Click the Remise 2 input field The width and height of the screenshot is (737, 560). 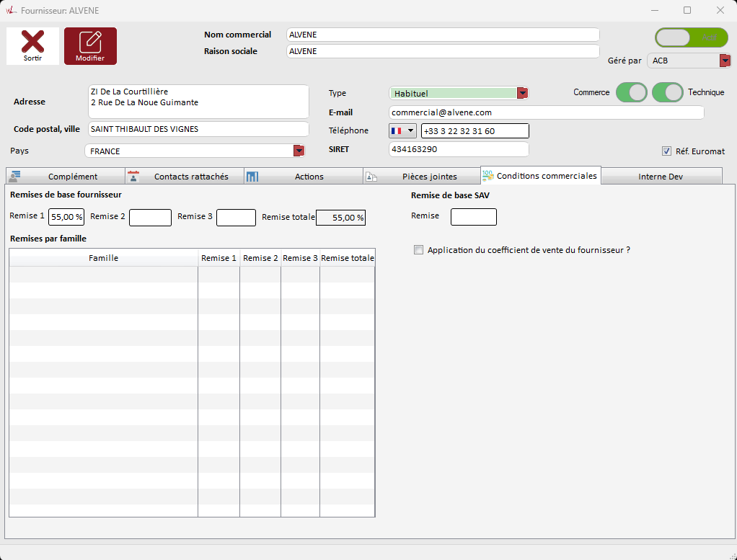pyautogui.click(x=150, y=217)
